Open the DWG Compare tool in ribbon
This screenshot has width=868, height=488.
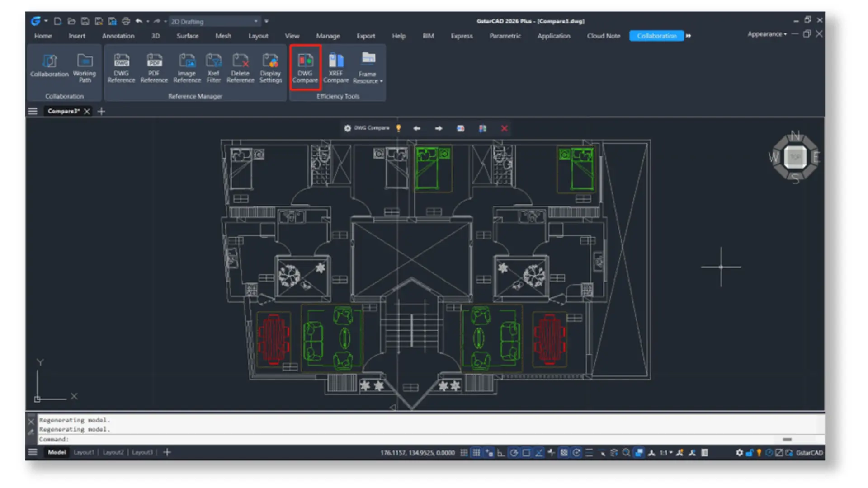305,67
